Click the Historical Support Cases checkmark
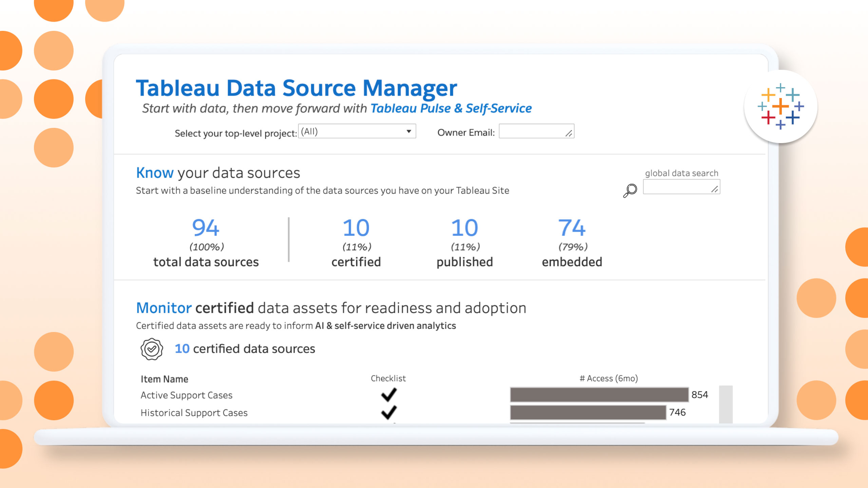This screenshot has width=868, height=488. [389, 412]
